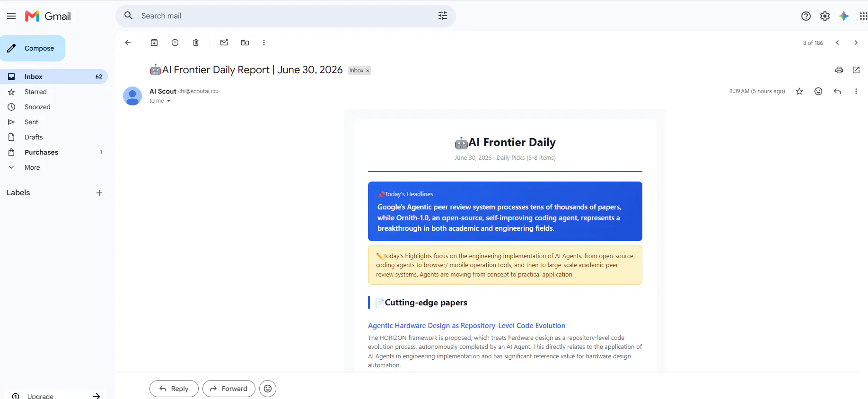Click the Today's Headlines banner
Viewport: 868px width, 399px height.
point(505,211)
